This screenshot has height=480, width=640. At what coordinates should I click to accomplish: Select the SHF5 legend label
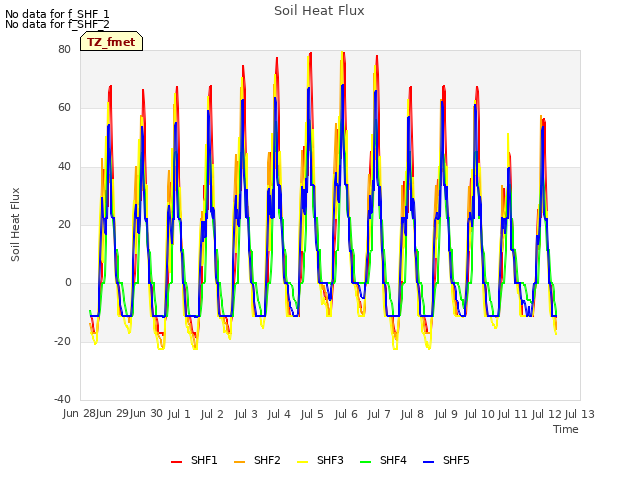(x=456, y=460)
